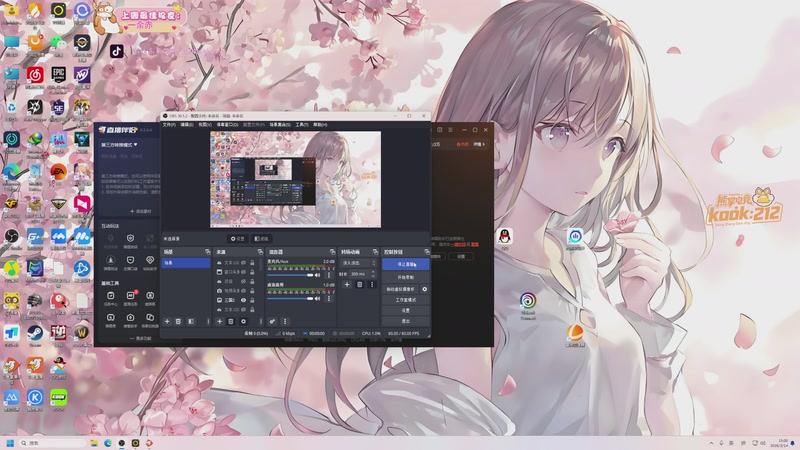
Task: Toggle visibility of the 视频采集 source
Action: click(x=243, y=291)
